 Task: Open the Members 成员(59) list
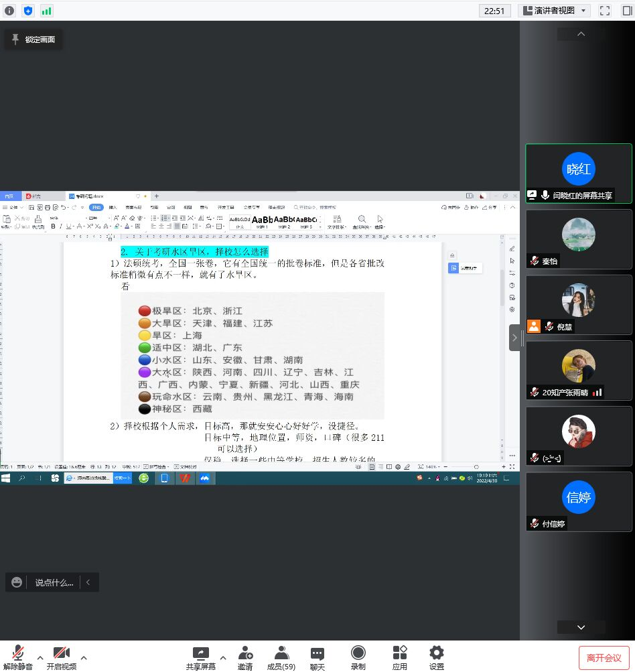tap(281, 657)
